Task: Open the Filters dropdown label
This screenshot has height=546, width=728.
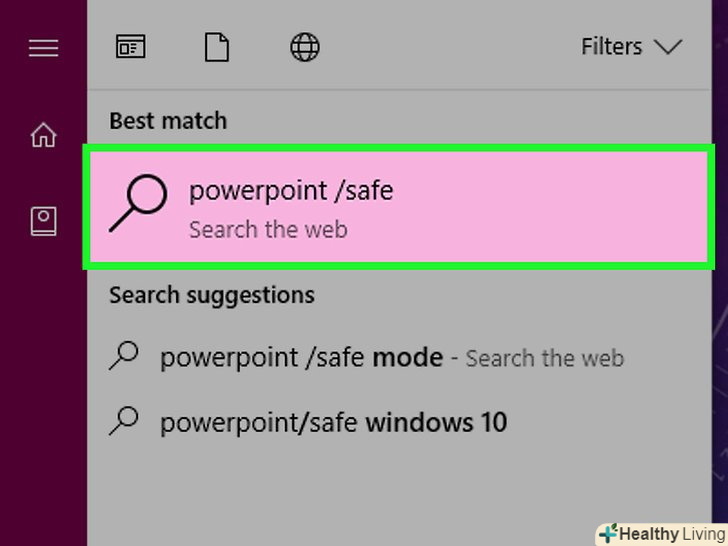Action: pos(611,47)
